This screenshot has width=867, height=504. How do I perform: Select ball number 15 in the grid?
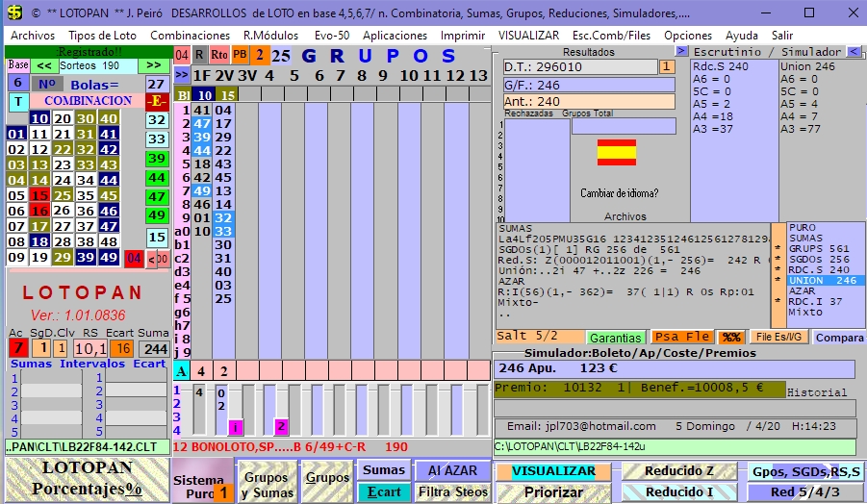pos(39,195)
